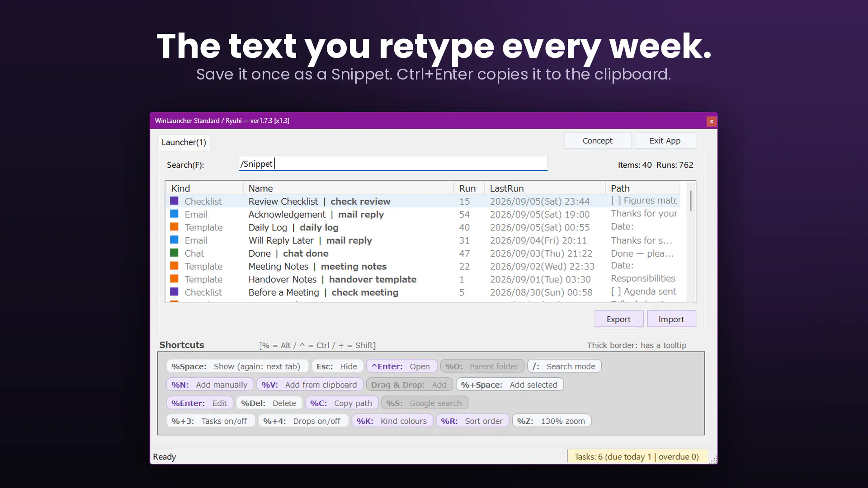
Task: Click the purple Kind square for Before a Meeting
Action: coord(174,292)
